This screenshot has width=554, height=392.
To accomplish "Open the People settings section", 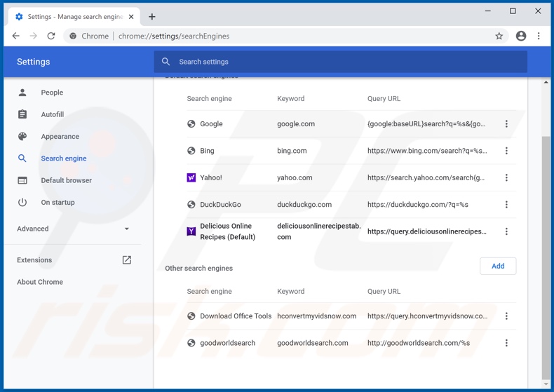I will coord(52,93).
